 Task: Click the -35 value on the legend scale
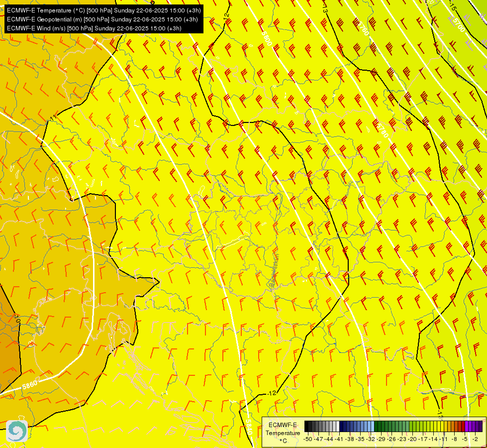360,439
